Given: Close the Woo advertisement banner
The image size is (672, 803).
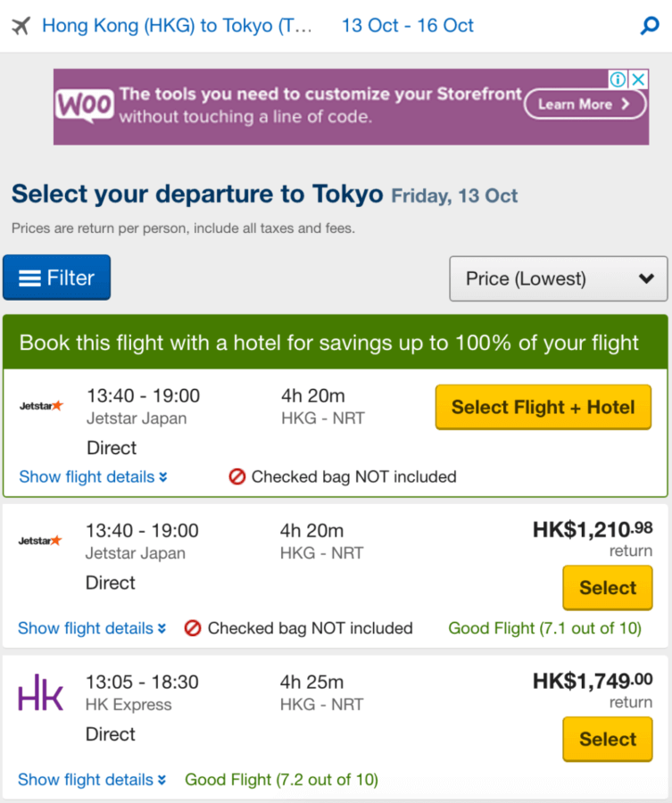Looking at the screenshot, I should point(638,79).
